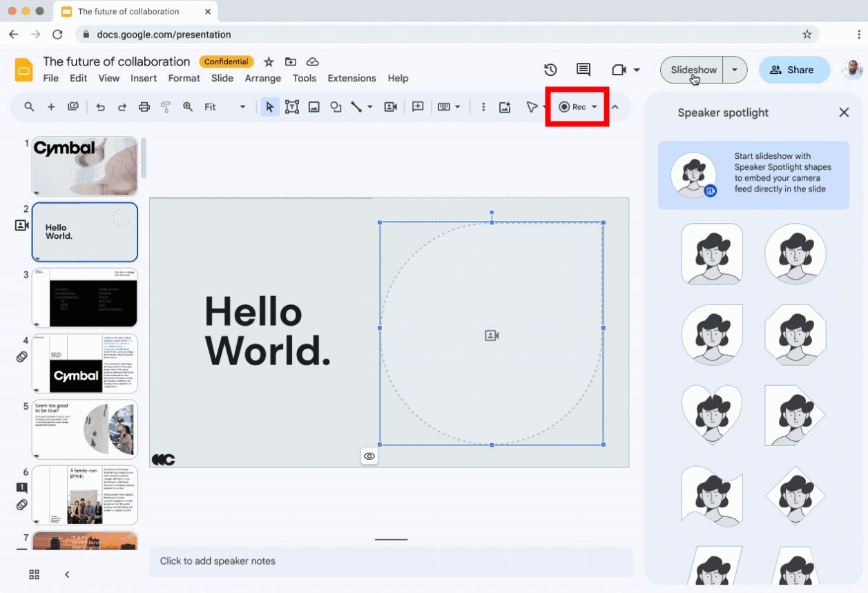Expand the Rec dropdown arrow

[594, 107]
